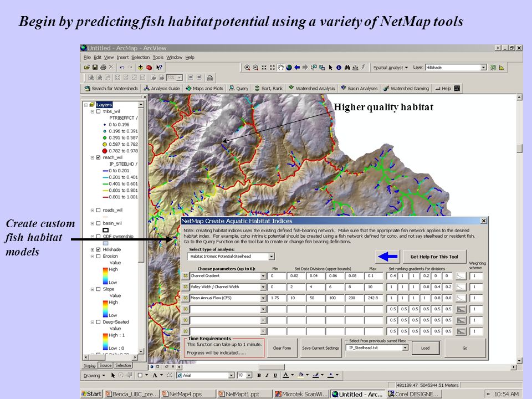The height and width of the screenshot is (399, 532).
Task: Open the Insert menu
Action: (123, 57)
